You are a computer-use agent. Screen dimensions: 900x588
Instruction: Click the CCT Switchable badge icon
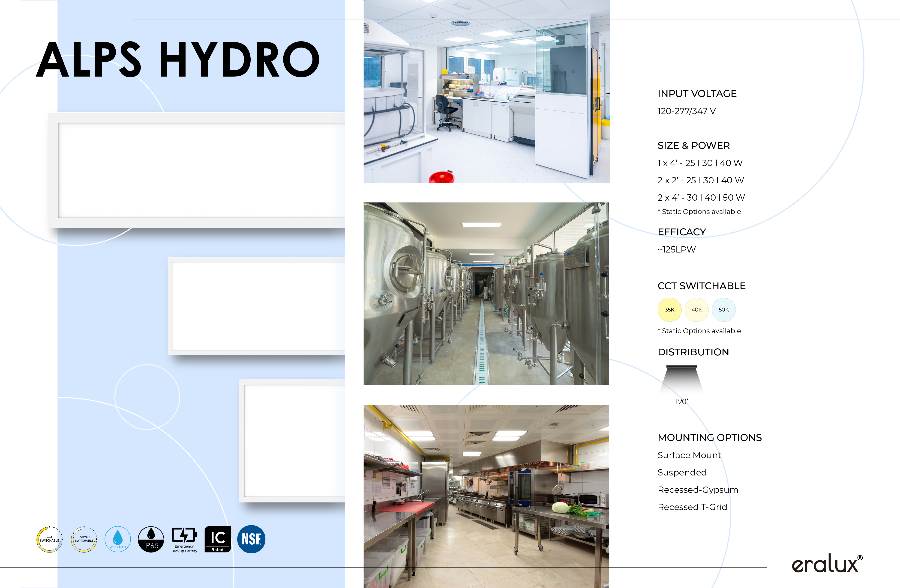pos(50,539)
